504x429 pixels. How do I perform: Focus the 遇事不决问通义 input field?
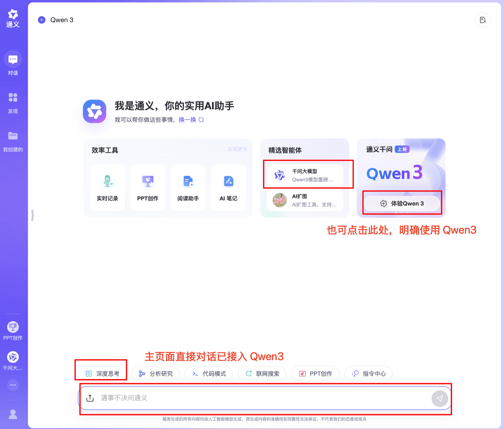[x=265, y=398]
